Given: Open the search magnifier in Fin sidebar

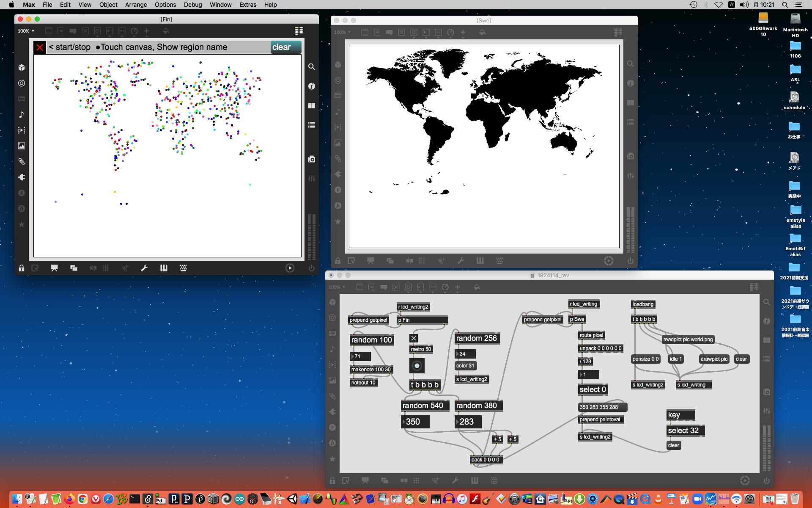Looking at the screenshot, I should point(312,66).
